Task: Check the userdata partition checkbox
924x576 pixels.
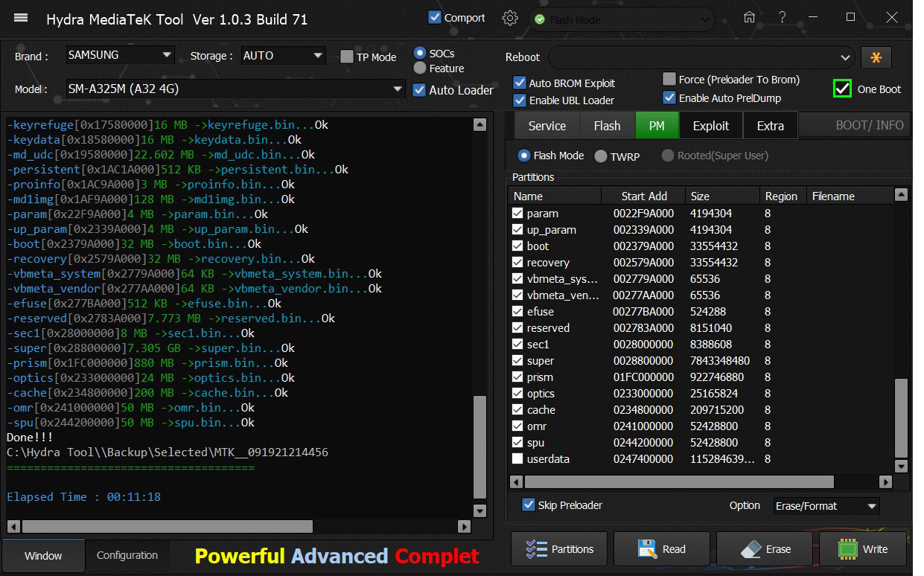Action: pyautogui.click(x=517, y=459)
